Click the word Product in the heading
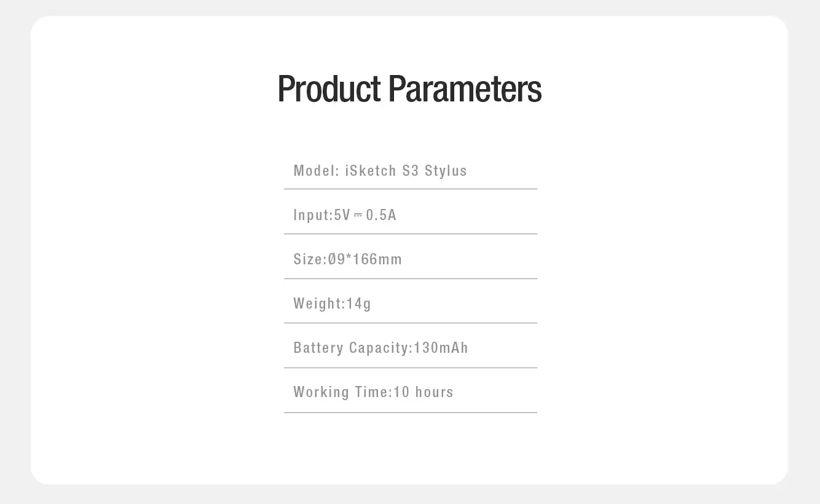Screen dimensions: 820x504 pos(329,89)
